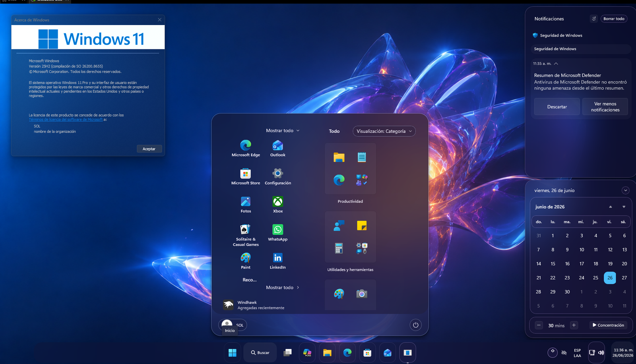Image resolution: width=636 pixels, height=364 pixels.
Task: Open the Camera app in the category list
Action: click(362, 294)
